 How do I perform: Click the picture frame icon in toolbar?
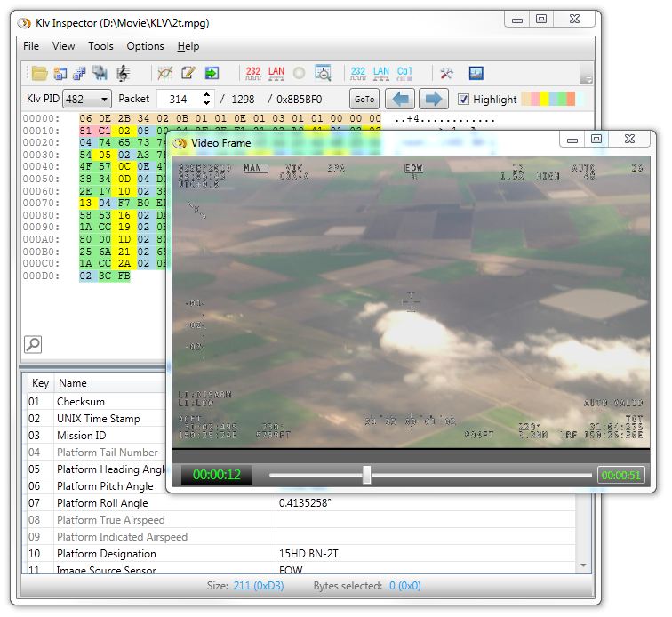476,73
